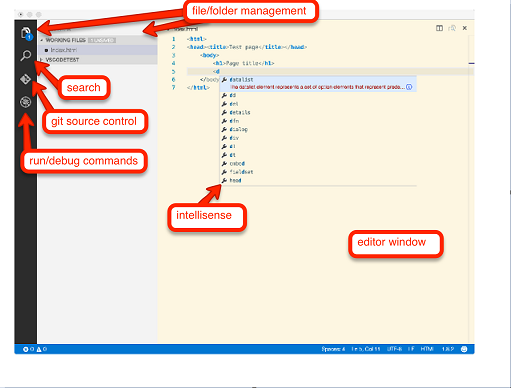The height and width of the screenshot is (388, 511).
Task: Close the editor using the X icon
Action: tap(465, 28)
